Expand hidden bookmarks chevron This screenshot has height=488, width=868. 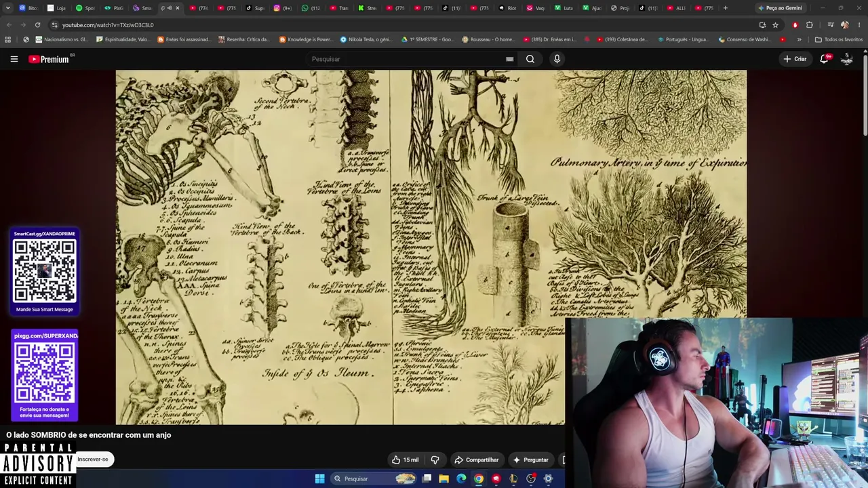click(799, 39)
